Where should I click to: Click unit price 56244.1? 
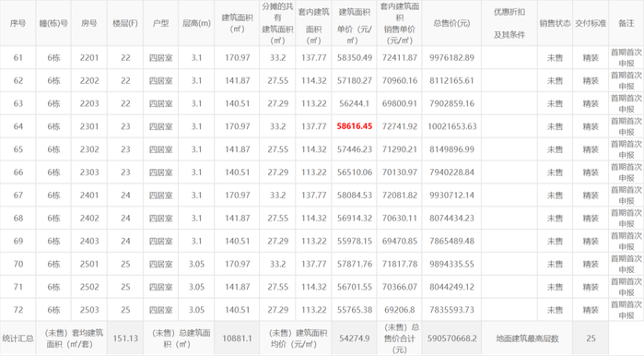pos(355,103)
